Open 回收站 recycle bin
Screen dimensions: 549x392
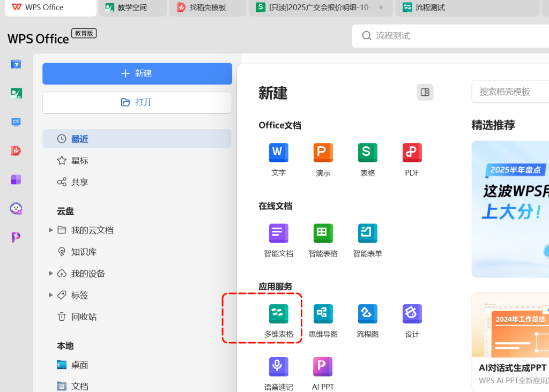(137, 317)
